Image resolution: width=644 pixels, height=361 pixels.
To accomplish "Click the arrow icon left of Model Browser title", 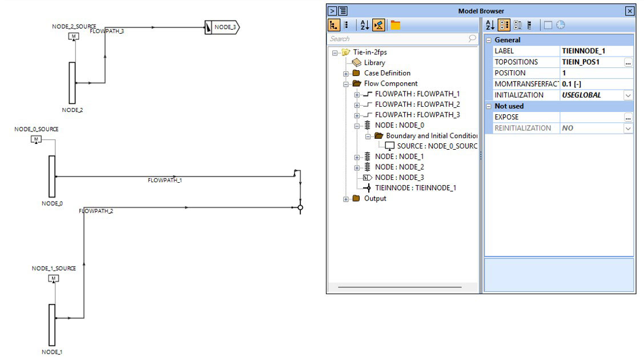I will [332, 11].
